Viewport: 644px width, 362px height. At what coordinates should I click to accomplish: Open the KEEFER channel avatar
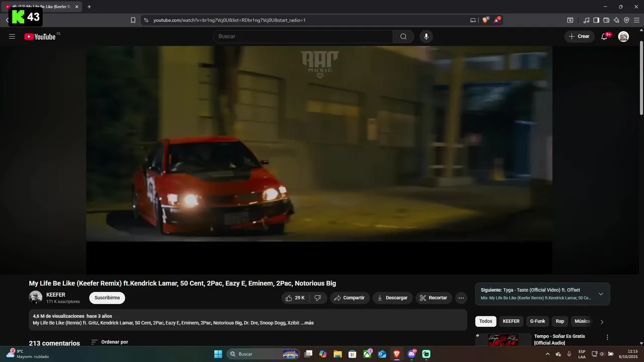pyautogui.click(x=35, y=298)
